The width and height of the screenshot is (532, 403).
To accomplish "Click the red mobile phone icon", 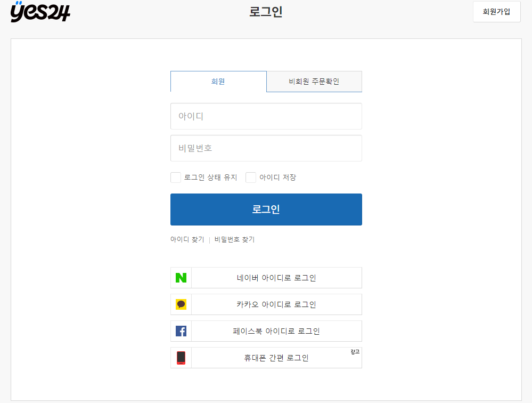I will [x=181, y=358].
